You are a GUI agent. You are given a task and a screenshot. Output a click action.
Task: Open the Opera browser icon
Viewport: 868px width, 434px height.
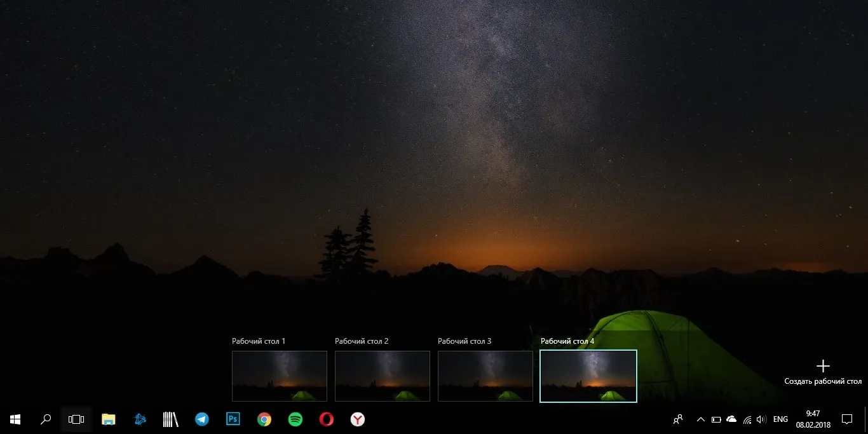pos(327,419)
